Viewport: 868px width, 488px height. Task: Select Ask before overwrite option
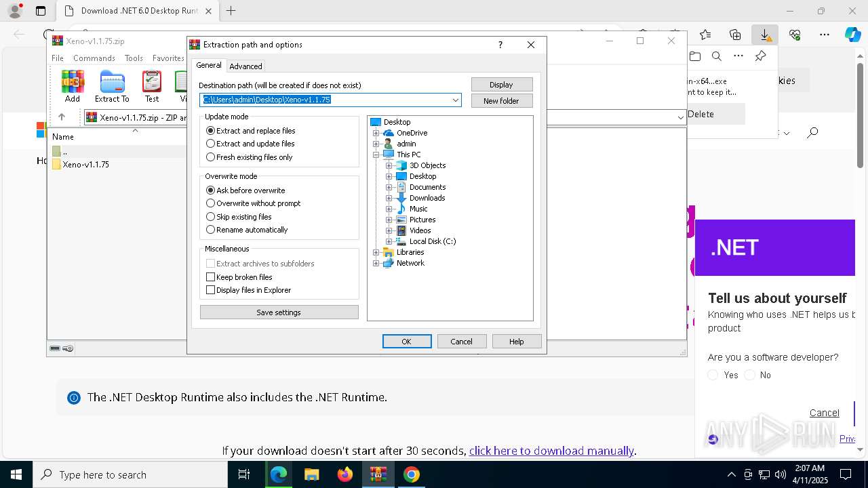pyautogui.click(x=245, y=190)
